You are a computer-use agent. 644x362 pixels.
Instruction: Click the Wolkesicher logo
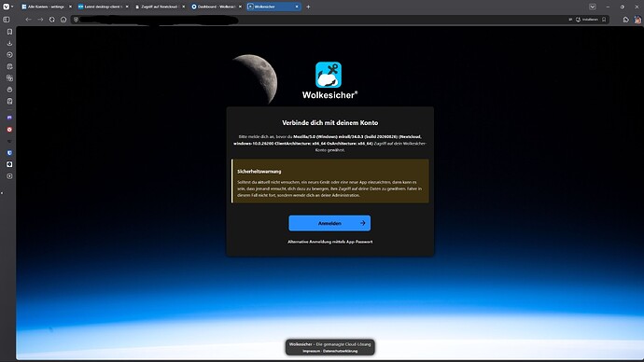(x=329, y=81)
